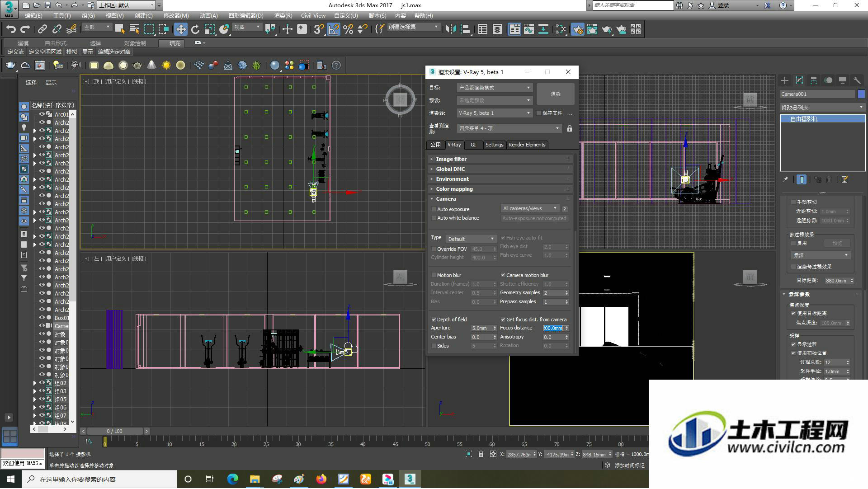Image resolution: width=868 pixels, height=489 pixels.
Task: Enable the Motion blur checkbox
Action: coord(434,275)
